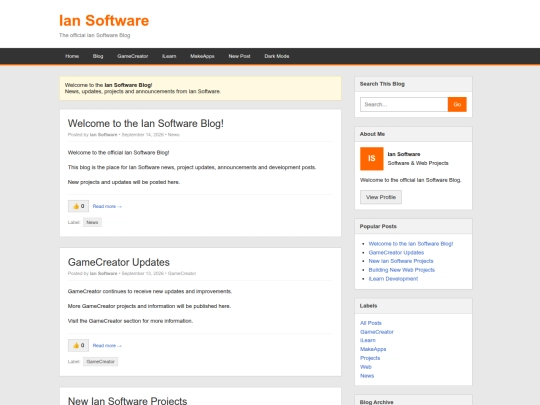Filter by Projects label in the sidebar
Screen dimensions: 540x405
tap(370, 358)
